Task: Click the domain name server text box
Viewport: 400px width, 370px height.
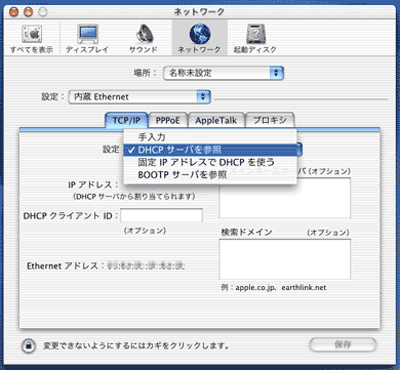Action: [285, 198]
